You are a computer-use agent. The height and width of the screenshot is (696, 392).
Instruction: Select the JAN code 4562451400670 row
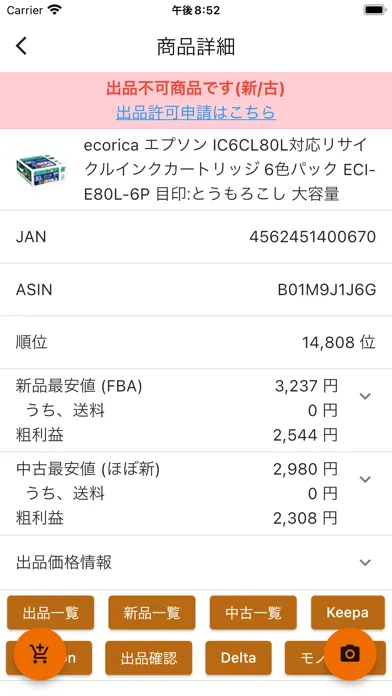(196, 237)
